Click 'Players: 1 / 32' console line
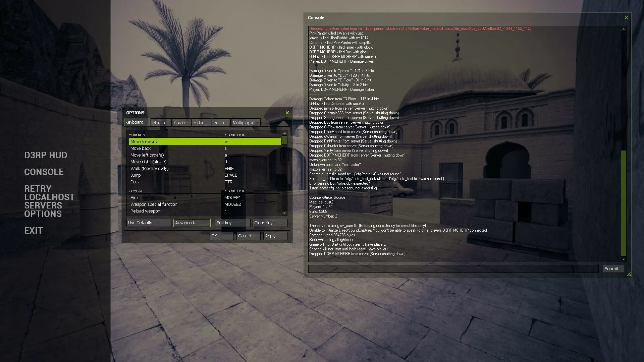Screen dimensions: 644x362 pos(321,207)
